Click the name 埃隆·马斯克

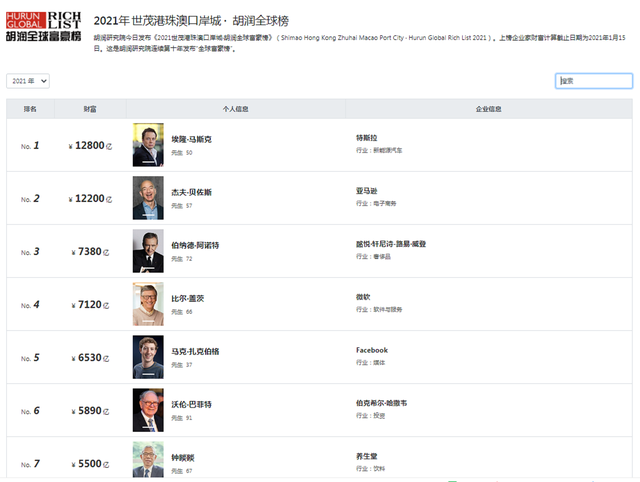tap(191, 140)
